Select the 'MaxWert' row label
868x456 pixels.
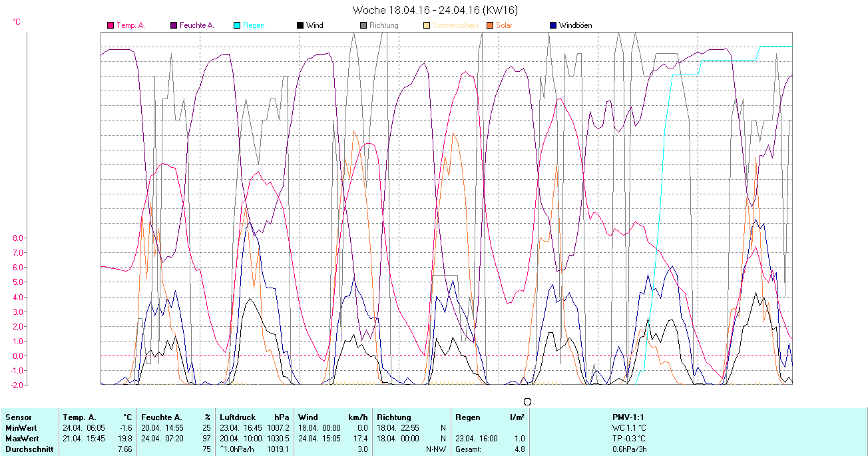point(22,439)
